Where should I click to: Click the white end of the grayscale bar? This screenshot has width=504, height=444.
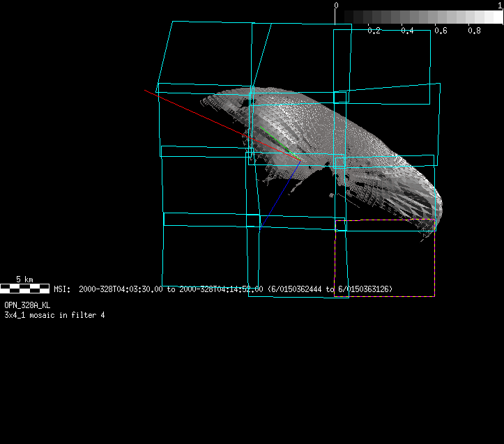495,17
